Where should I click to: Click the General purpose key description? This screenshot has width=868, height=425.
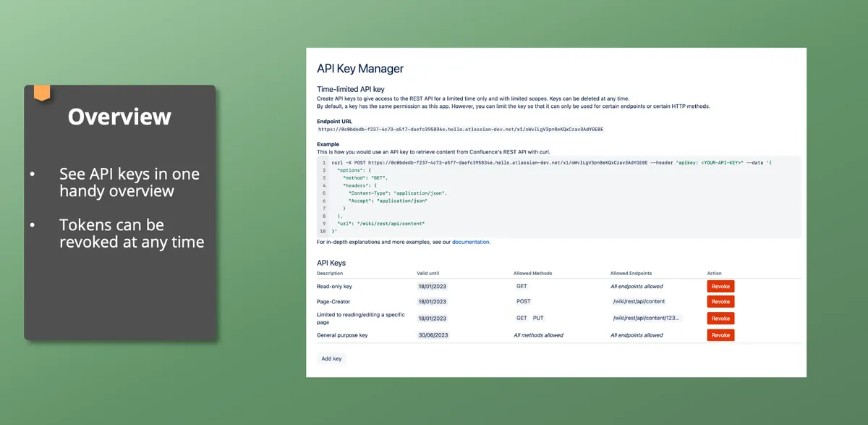point(342,335)
